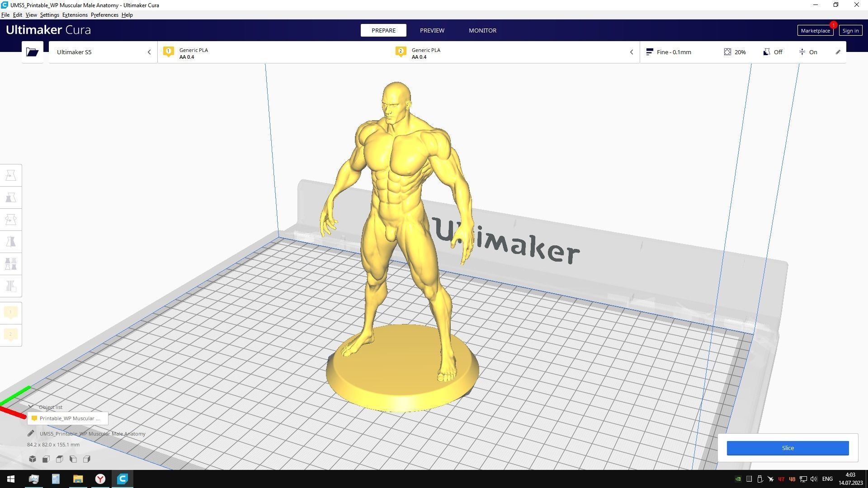This screenshot has height=488, width=868.
Task: Switch to the PREVIEW stage tab
Action: (x=432, y=30)
